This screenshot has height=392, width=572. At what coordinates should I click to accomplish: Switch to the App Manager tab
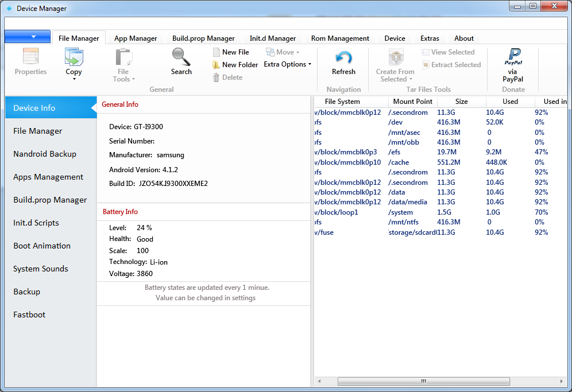click(x=136, y=38)
